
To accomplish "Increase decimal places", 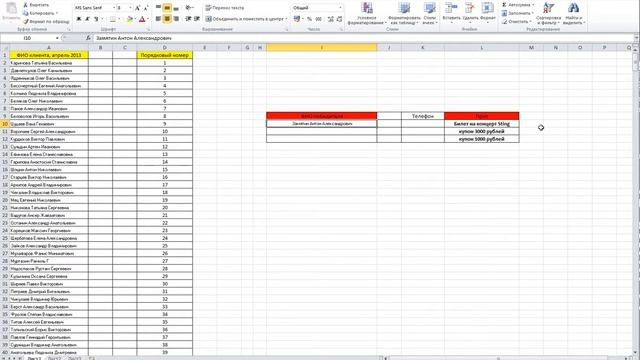I will click(330, 19).
